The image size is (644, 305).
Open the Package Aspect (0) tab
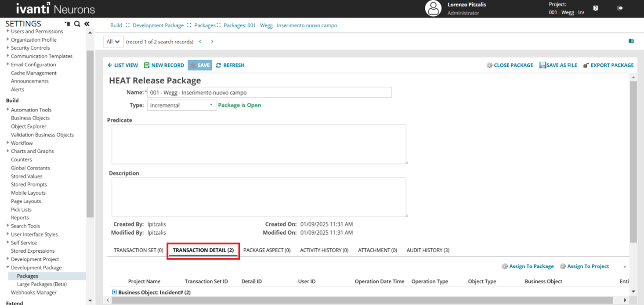[x=267, y=250]
